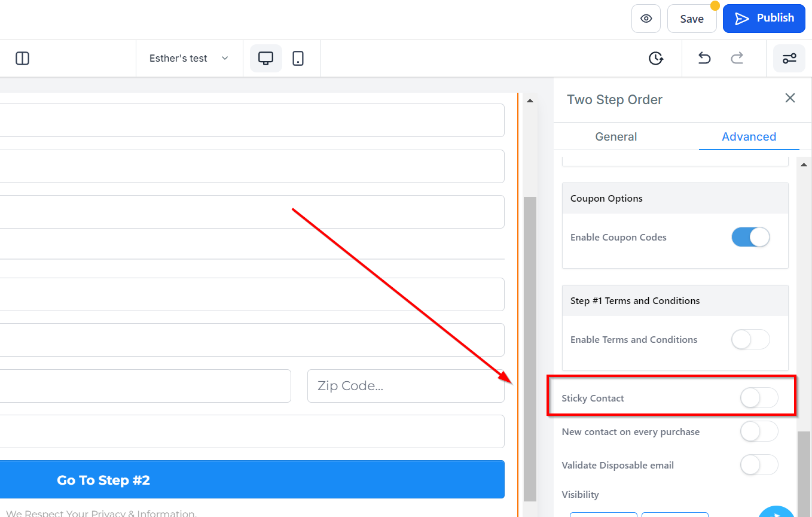Click the Zip Code input field
Viewport: 812px width, 517px height.
pyautogui.click(x=405, y=386)
